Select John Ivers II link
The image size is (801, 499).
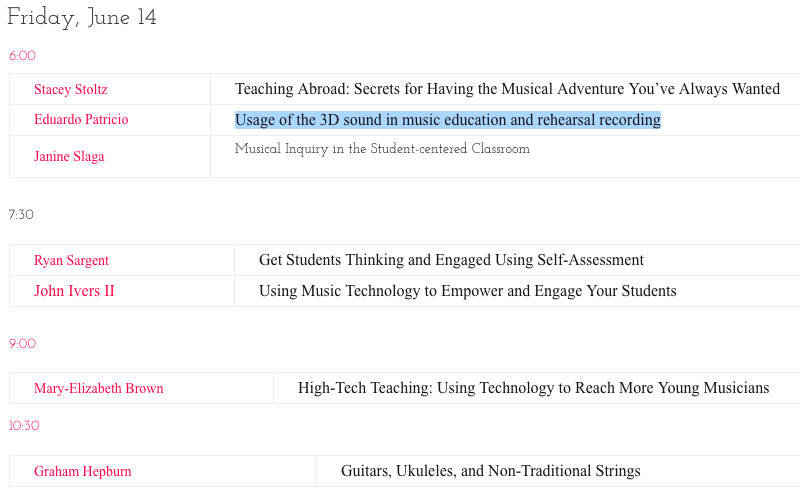tap(74, 291)
